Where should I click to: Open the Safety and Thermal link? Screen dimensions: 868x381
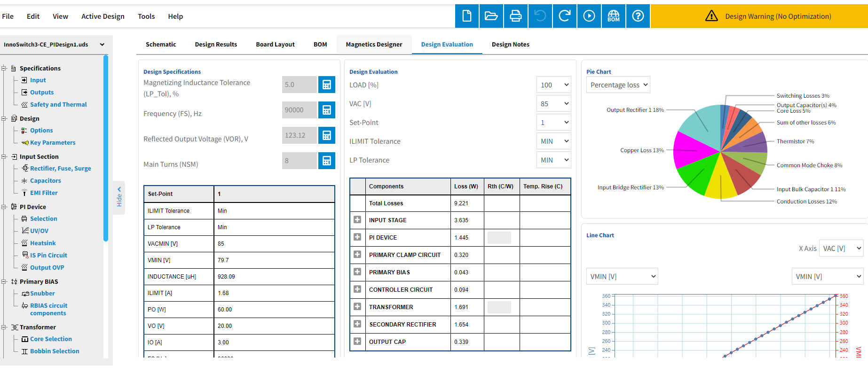[x=58, y=104]
